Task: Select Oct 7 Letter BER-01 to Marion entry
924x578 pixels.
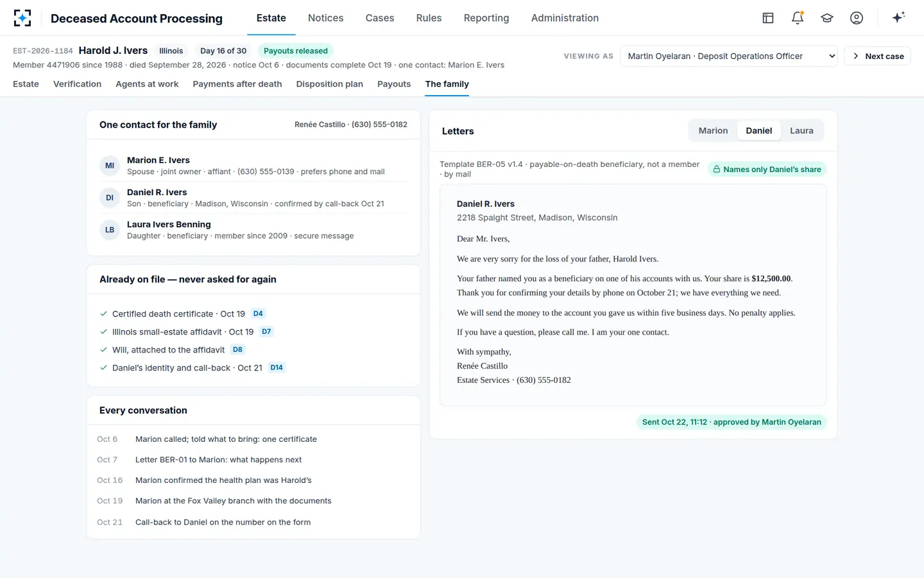Action: pyautogui.click(x=253, y=460)
